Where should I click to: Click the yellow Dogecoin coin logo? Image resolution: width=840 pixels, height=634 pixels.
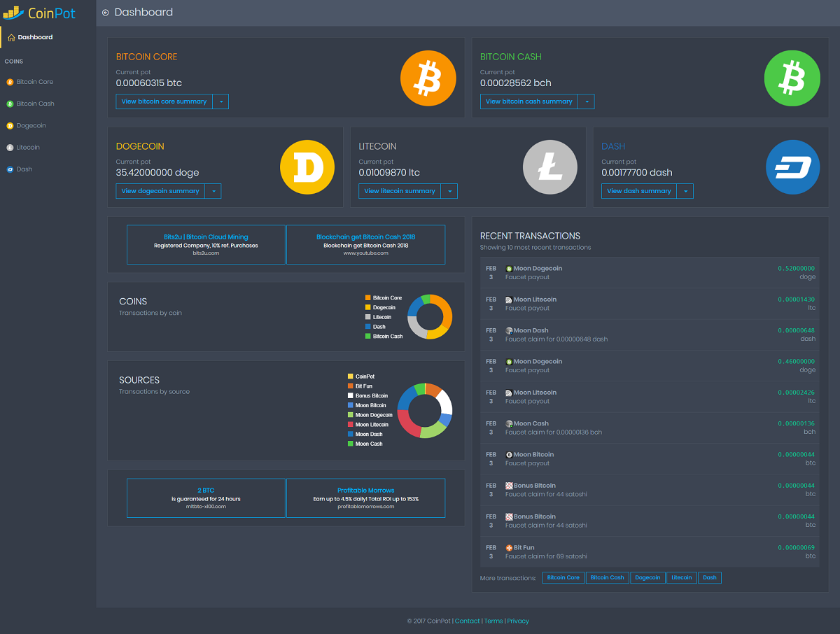pyautogui.click(x=307, y=167)
